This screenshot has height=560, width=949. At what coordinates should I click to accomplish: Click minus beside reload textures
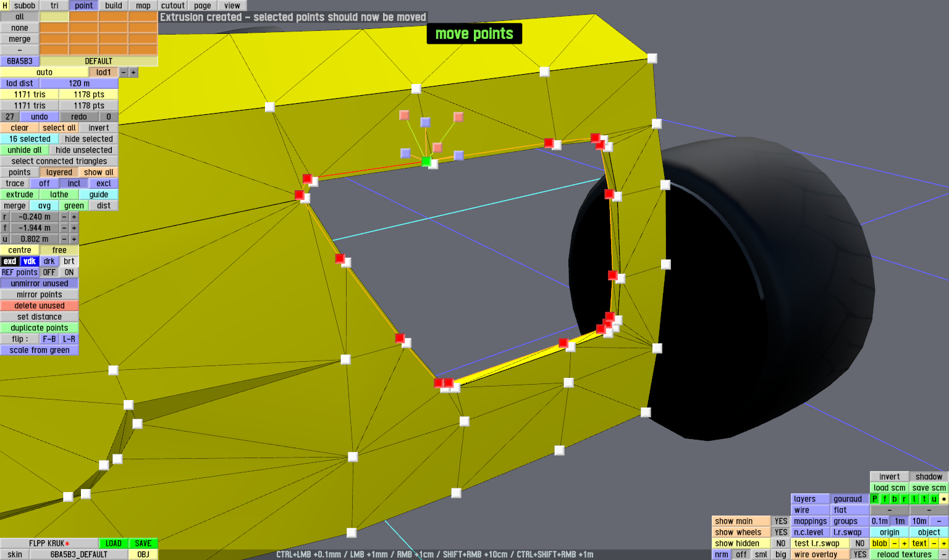(x=943, y=554)
